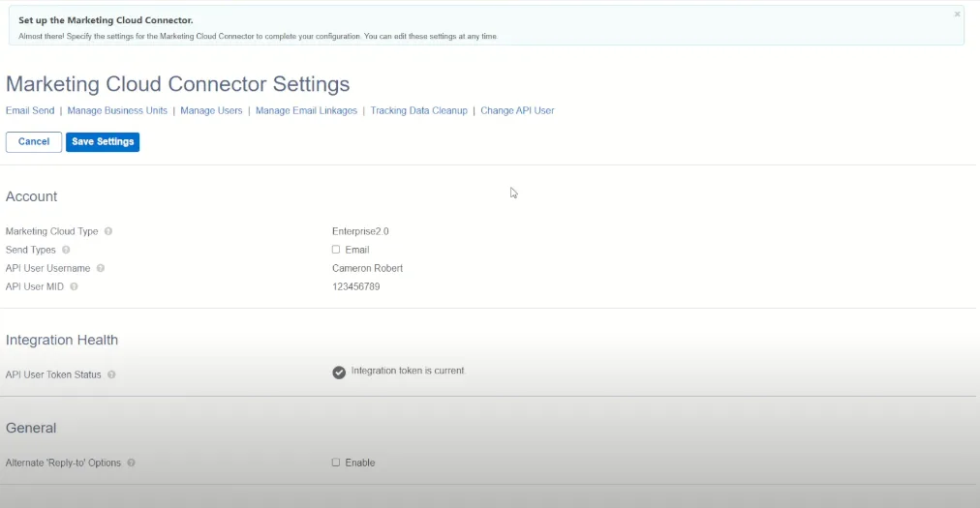980x508 pixels.
Task: Select the Change API User link
Action: pyautogui.click(x=517, y=111)
